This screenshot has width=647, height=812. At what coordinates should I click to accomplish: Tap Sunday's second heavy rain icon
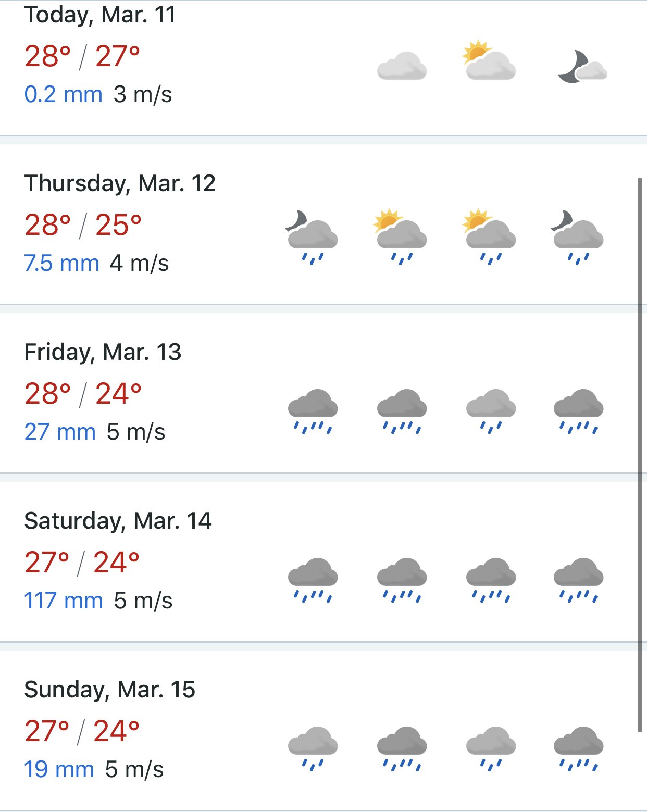pyautogui.click(x=402, y=749)
